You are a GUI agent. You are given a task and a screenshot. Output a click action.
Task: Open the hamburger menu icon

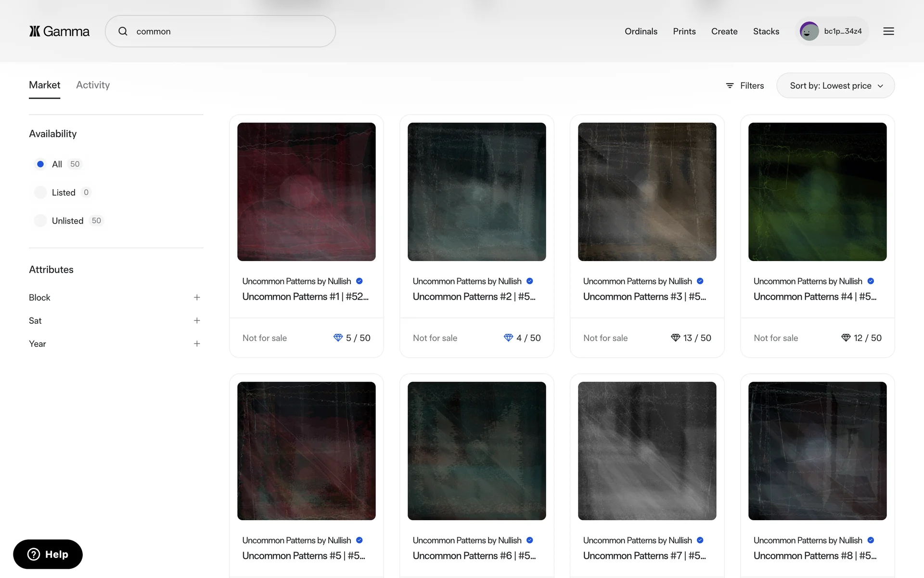click(888, 31)
